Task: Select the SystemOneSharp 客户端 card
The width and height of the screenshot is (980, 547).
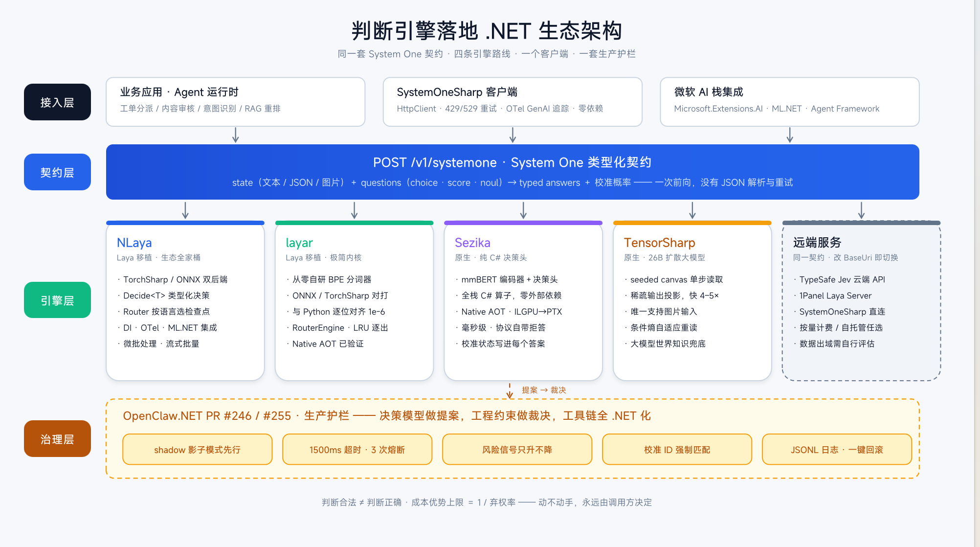Action: pos(512,102)
